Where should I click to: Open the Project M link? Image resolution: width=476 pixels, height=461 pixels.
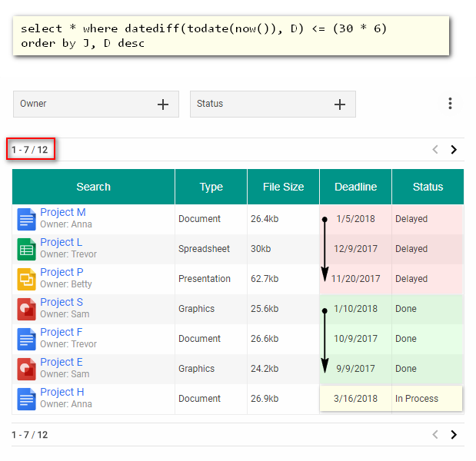pyautogui.click(x=63, y=213)
